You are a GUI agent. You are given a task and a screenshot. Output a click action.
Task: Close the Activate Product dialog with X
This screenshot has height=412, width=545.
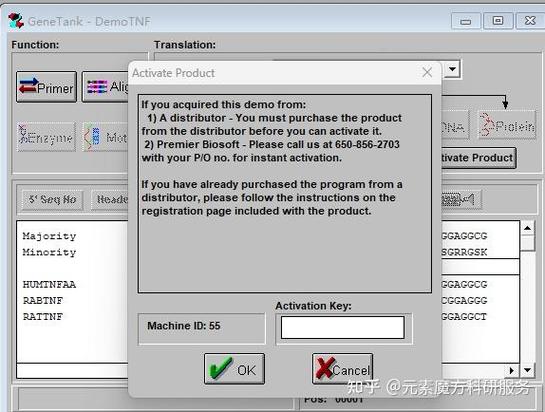point(427,72)
